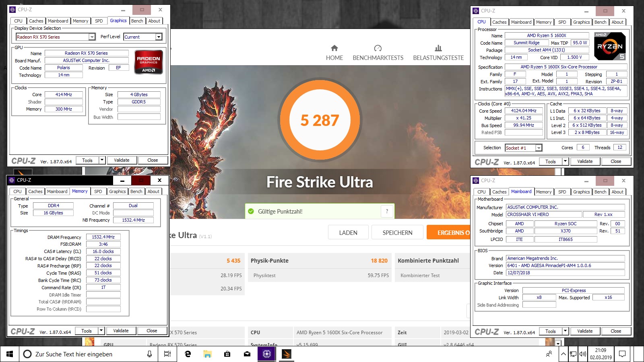The image size is (644, 362).
Task: Launch Microsoft Edge from the taskbar
Action: click(x=188, y=354)
